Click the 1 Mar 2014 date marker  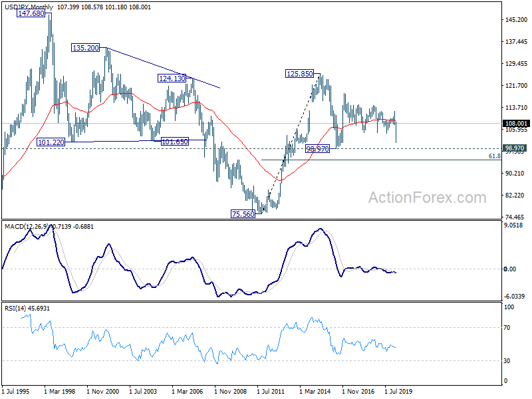[x=315, y=391]
